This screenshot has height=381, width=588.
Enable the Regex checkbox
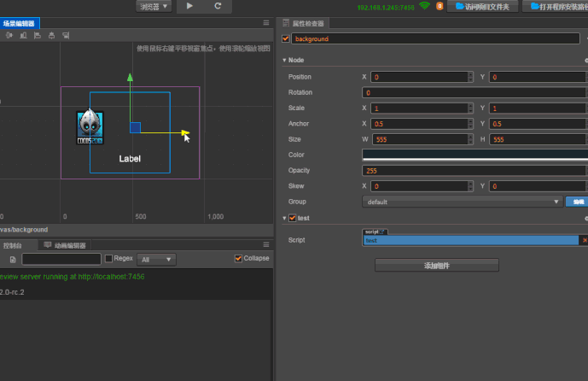(108, 259)
